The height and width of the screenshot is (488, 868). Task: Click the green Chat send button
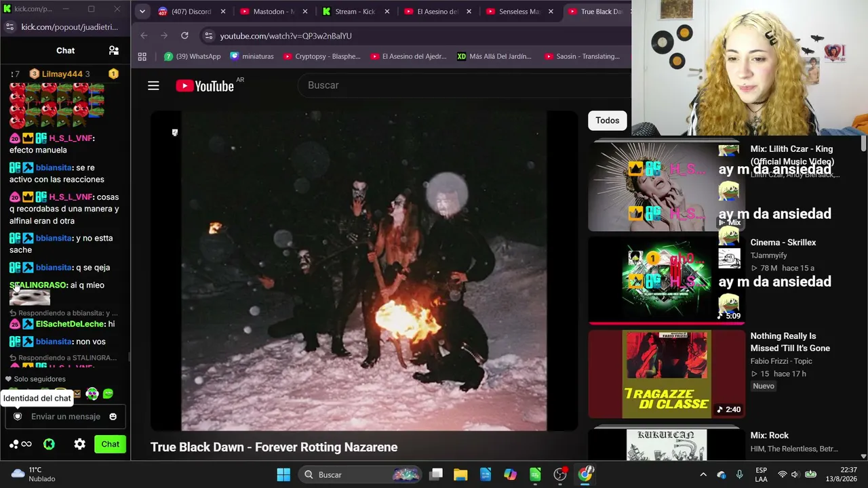click(x=111, y=444)
